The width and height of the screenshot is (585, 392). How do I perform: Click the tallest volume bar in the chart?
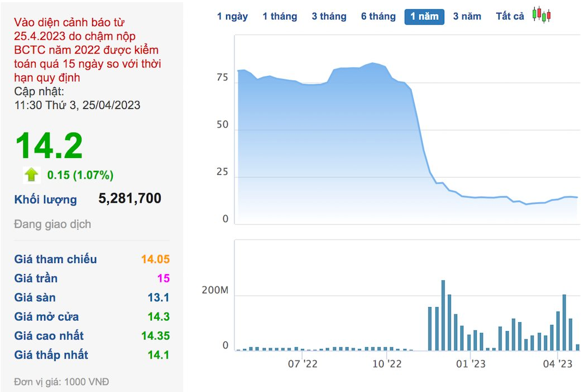tap(443, 315)
